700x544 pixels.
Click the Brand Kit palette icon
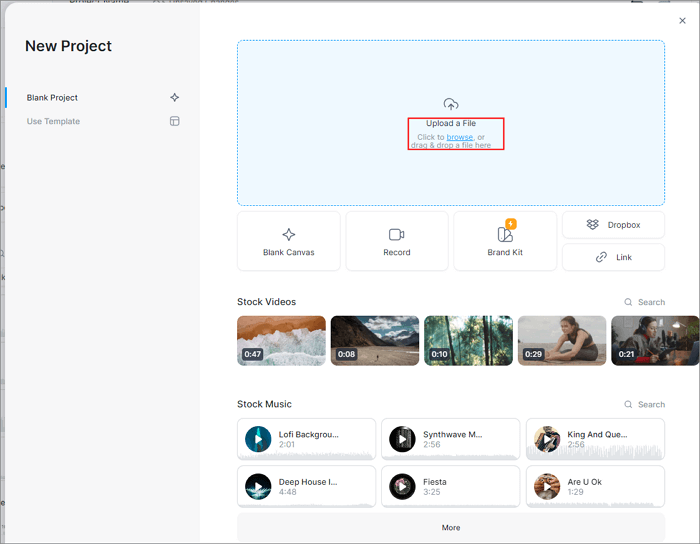504,234
